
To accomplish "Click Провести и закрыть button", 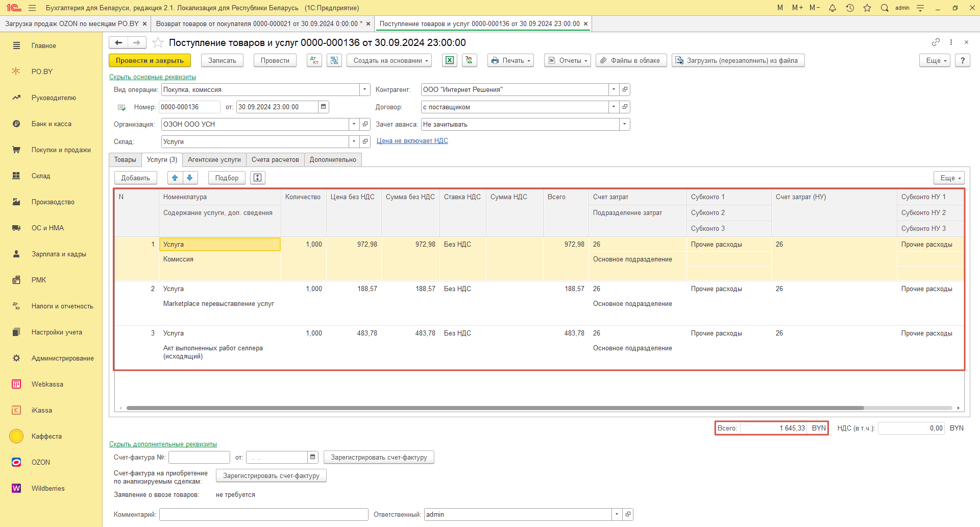I will (150, 60).
